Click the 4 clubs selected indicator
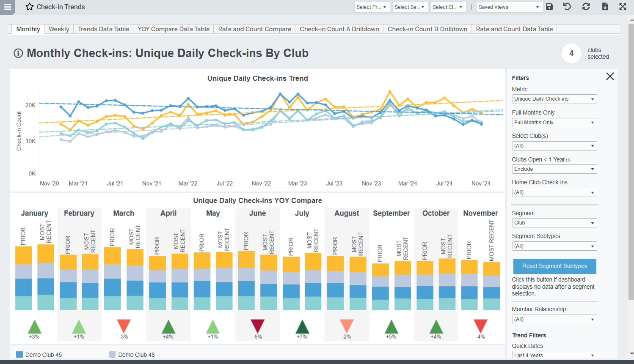 571,53
